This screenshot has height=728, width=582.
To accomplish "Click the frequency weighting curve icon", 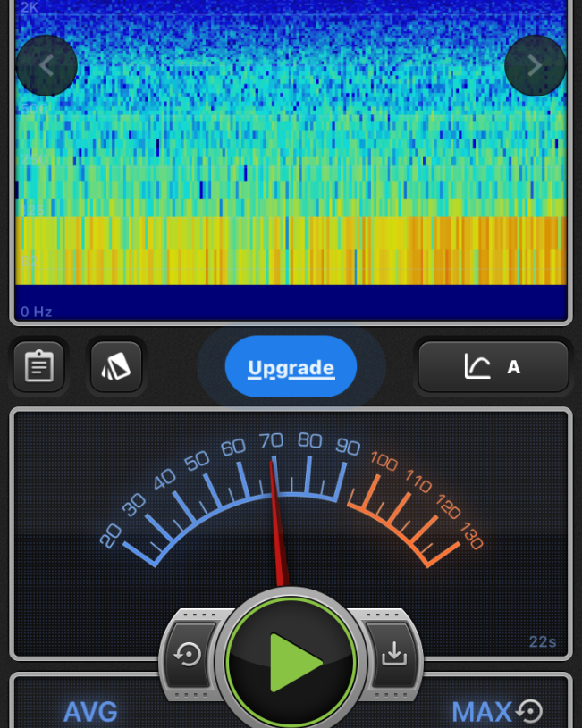I will [x=477, y=366].
